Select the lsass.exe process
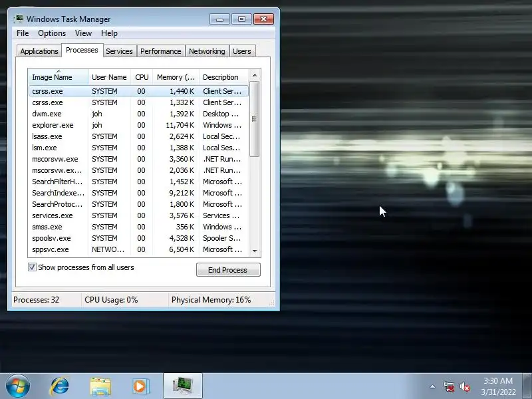This screenshot has height=399, width=532. coord(138,136)
